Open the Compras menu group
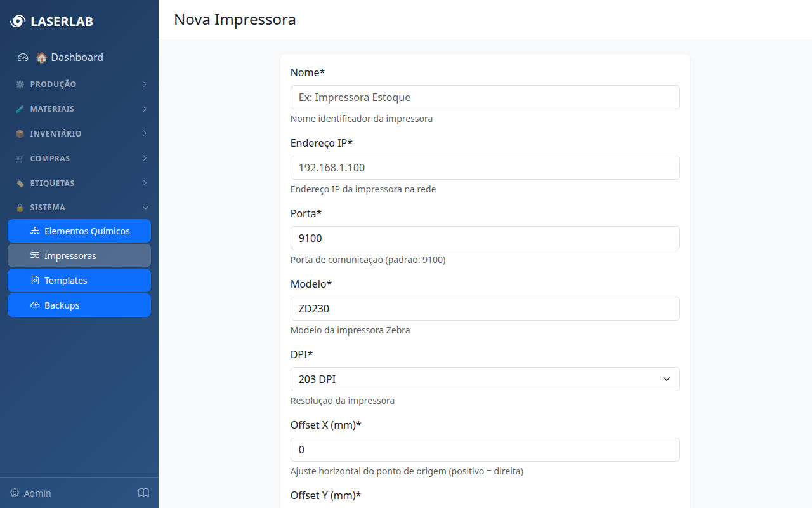 [79, 159]
